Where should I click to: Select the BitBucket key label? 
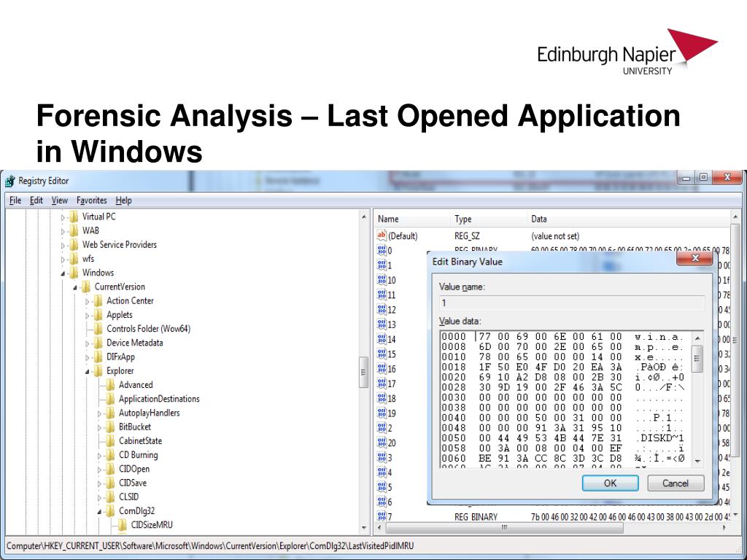[135, 427]
